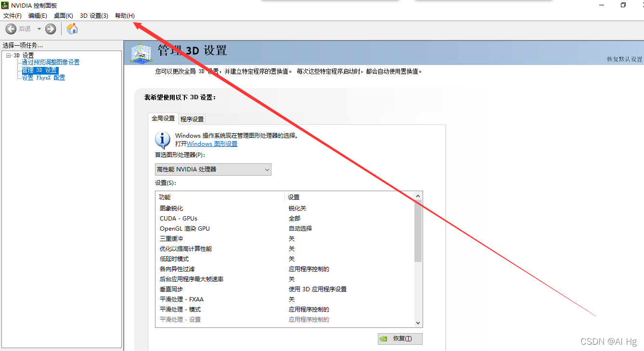The image size is (644, 351).
Task: Click the 恢复(T) button
Action: pos(400,338)
